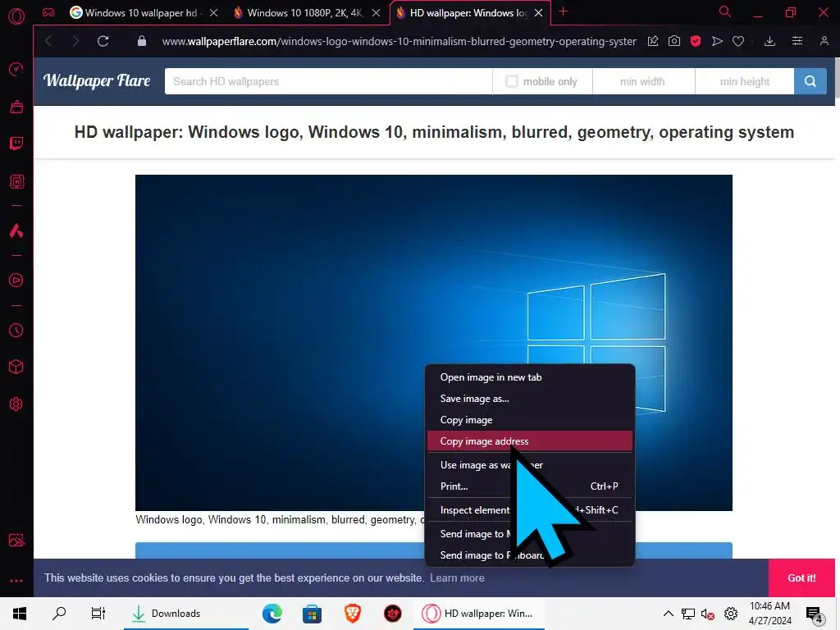The width and height of the screenshot is (840, 630).
Task: Click the blue wallpaper search button
Action: pos(810,81)
